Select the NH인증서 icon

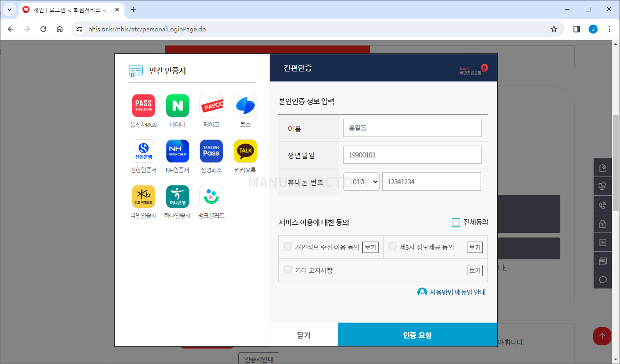[x=178, y=151]
